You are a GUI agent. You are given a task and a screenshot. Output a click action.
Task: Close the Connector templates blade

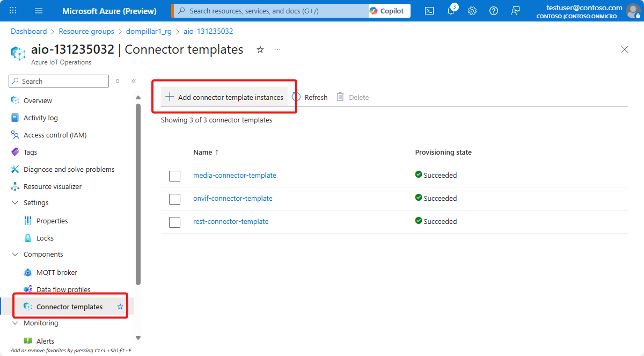click(625, 49)
